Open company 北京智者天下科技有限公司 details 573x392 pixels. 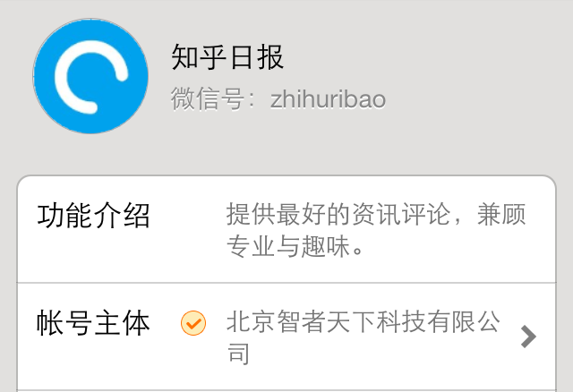click(x=363, y=337)
